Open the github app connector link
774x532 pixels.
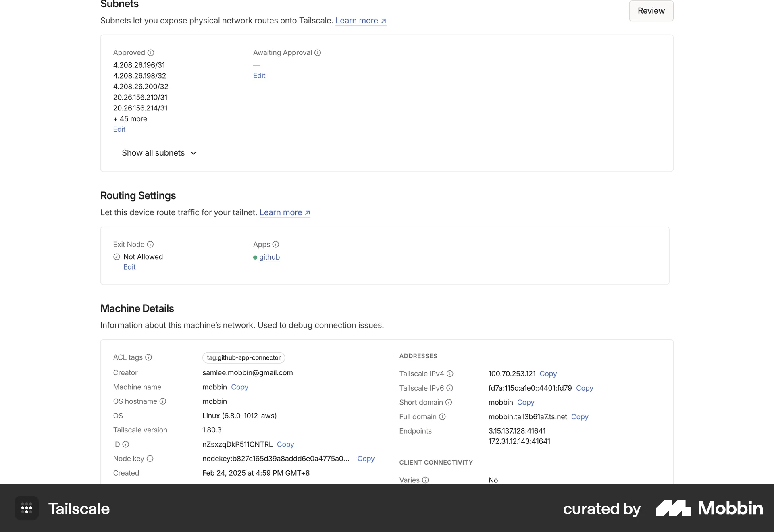(270, 257)
